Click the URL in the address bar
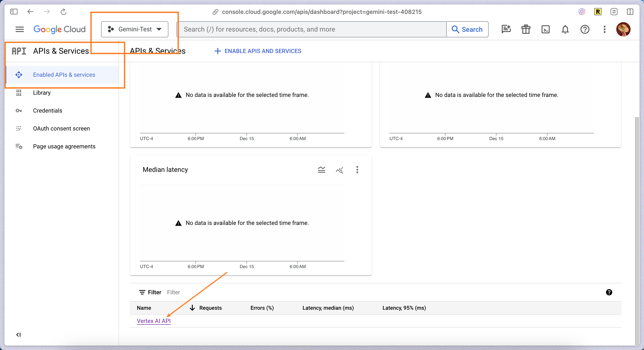This screenshot has height=350, width=644. (322, 12)
